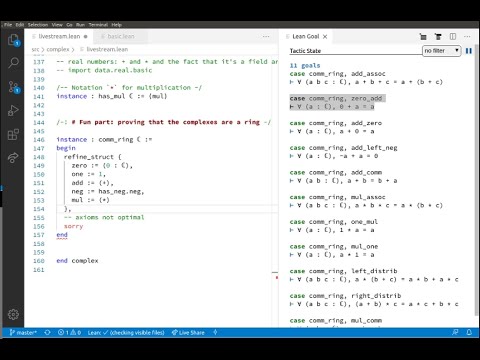Open notifications bell in status bar
Viewport: 480px width, 360px height.
pos(469,332)
